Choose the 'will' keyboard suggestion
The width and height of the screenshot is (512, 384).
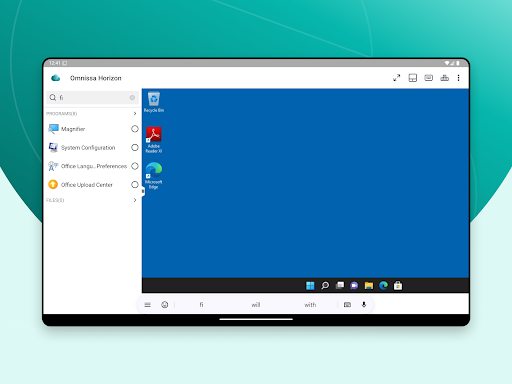coord(256,305)
